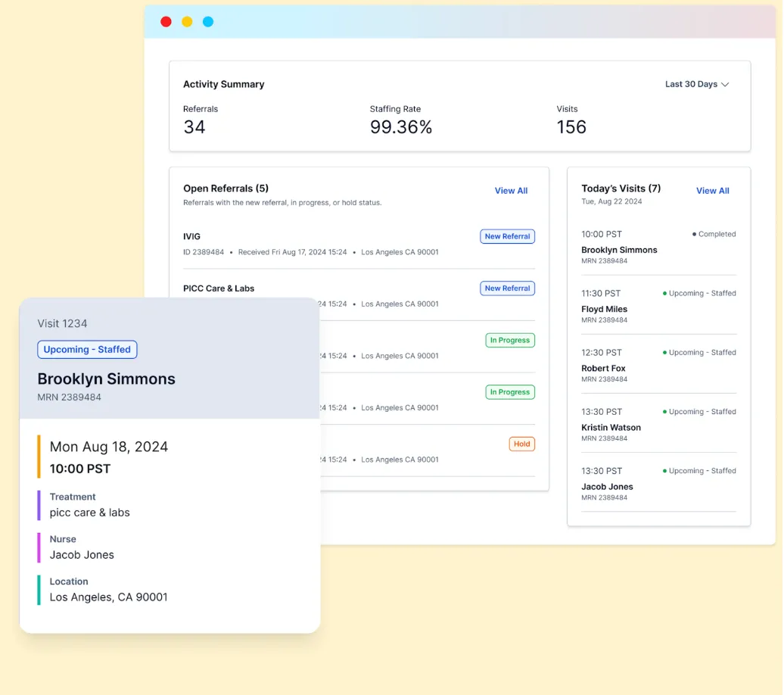The image size is (784, 695).
Task: Click View All in Open Referrals
Action: tap(511, 191)
